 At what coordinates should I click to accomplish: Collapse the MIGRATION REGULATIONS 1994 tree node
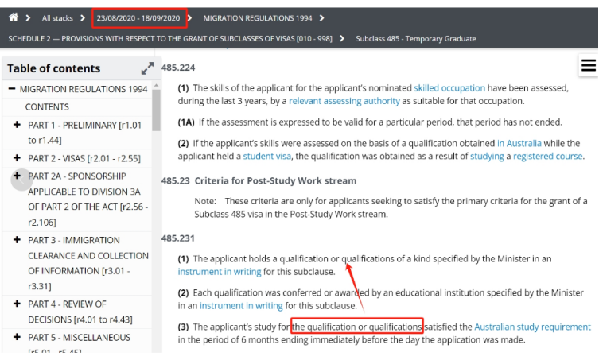click(x=12, y=89)
